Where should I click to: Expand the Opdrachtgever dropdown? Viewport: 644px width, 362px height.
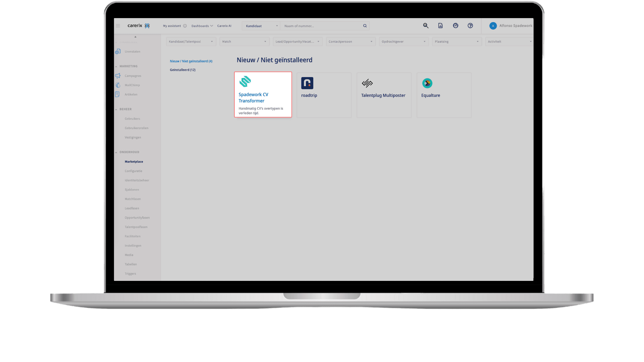[x=404, y=42]
